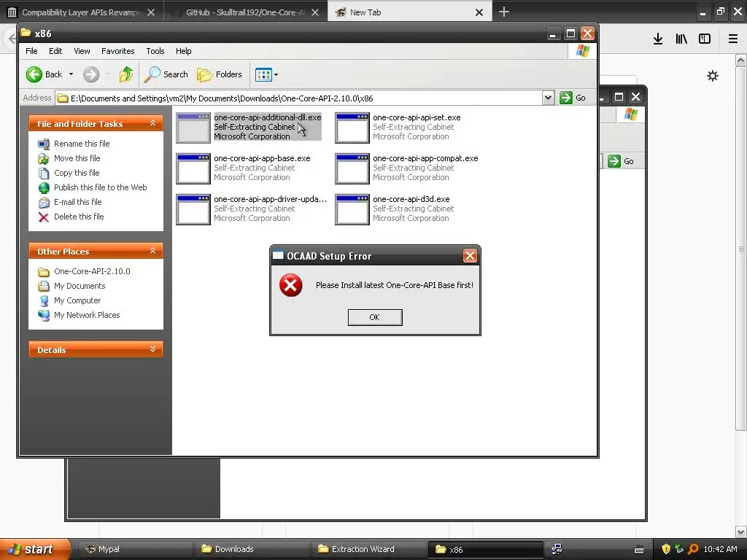
Task: Click the address bar path field
Action: coord(298,98)
